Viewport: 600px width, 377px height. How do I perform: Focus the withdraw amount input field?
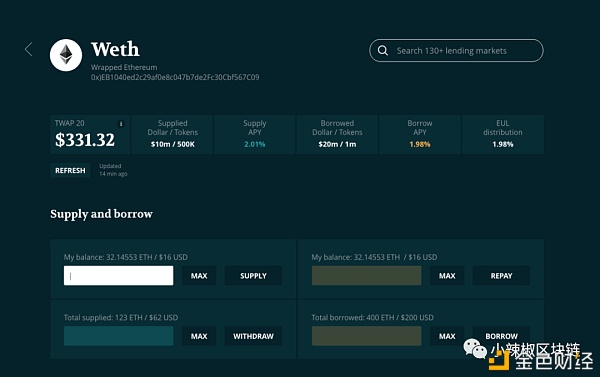(118, 336)
